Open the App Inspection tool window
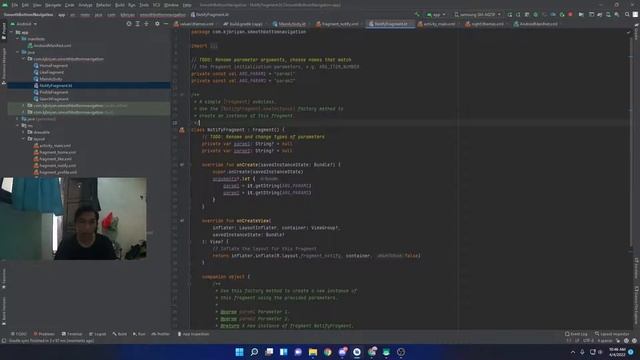This screenshot has width=640, height=360. point(194,334)
